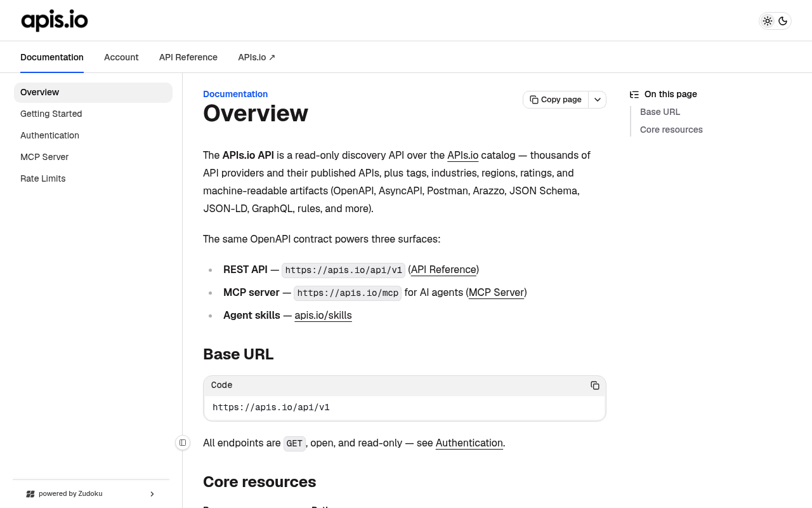Switch to light theme sun icon
This screenshot has width=812, height=508.
coord(768,21)
